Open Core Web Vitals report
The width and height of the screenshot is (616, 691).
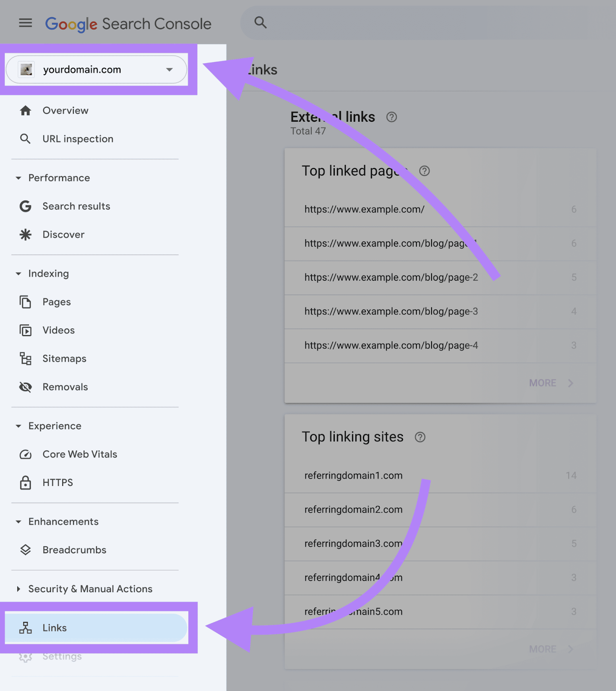point(79,454)
